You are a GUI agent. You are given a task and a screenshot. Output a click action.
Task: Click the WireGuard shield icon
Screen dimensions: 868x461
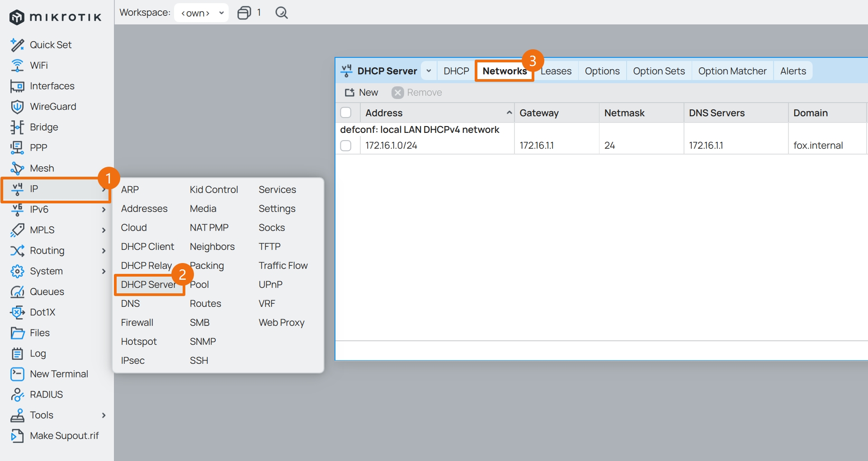[17, 107]
